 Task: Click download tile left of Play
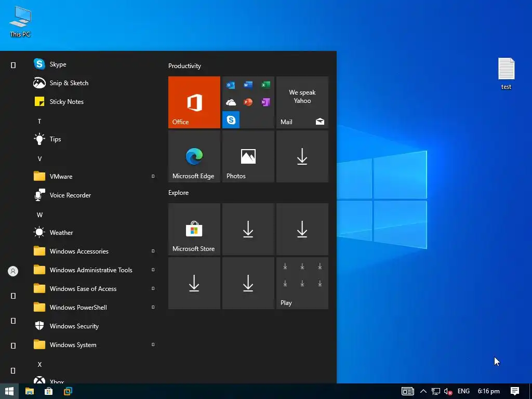point(248,283)
